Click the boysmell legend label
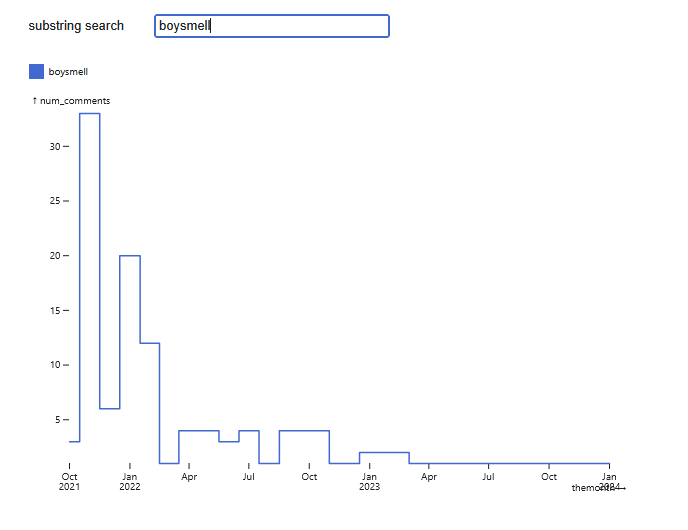The width and height of the screenshot is (688, 530). point(68,72)
